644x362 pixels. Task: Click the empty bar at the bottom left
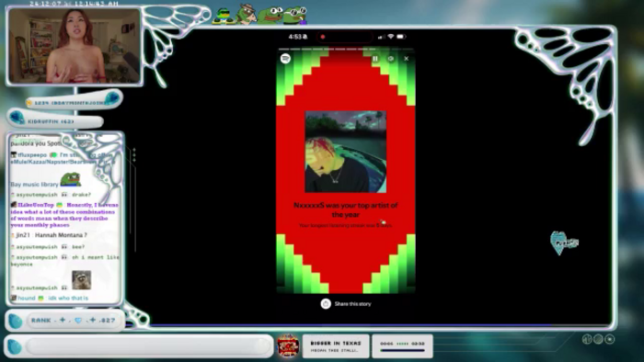147,346
